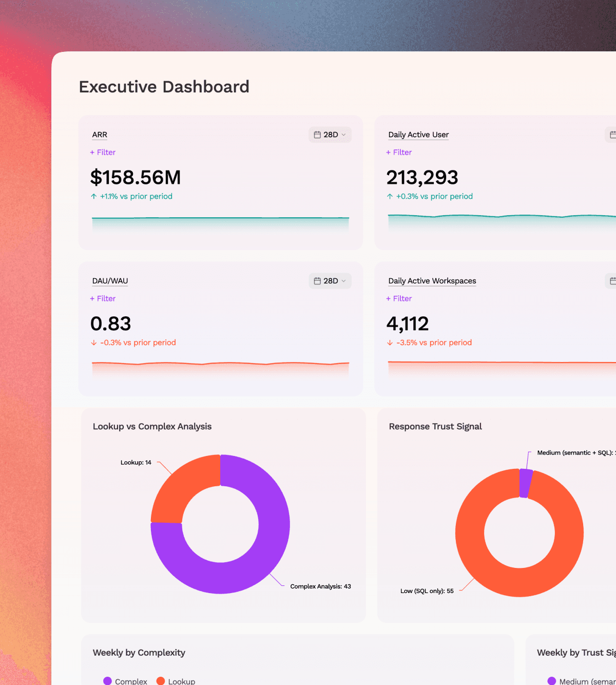Click the Low (SQL only): 55 chart label
This screenshot has height=685, width=616.
pos(427,591)
